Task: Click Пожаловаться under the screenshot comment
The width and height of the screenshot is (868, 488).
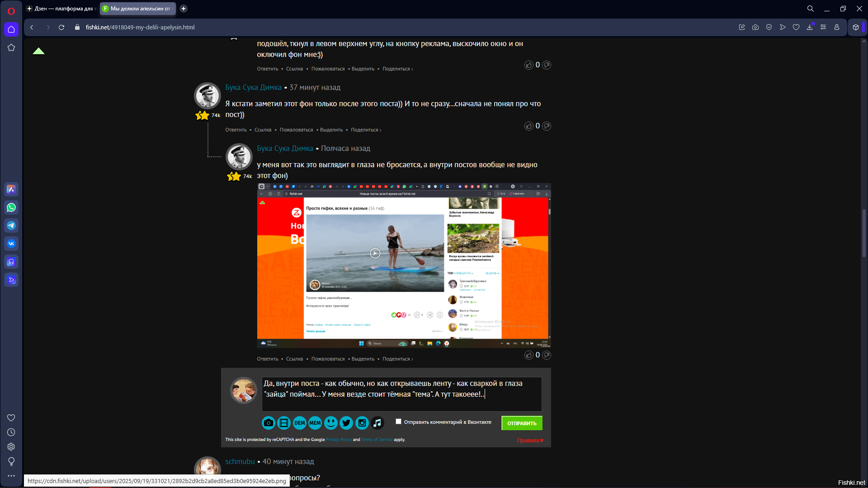Action: tap(328, 359)
